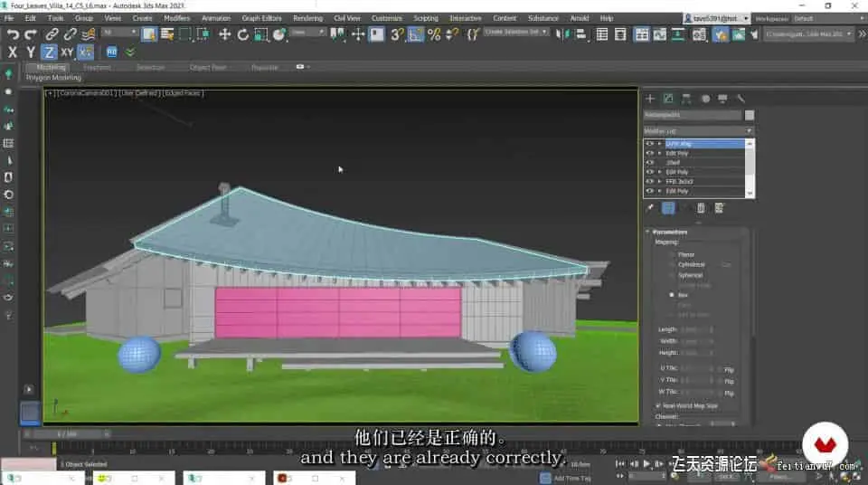
Task: Activate the Select and Link tool
Action: [52, 34]
